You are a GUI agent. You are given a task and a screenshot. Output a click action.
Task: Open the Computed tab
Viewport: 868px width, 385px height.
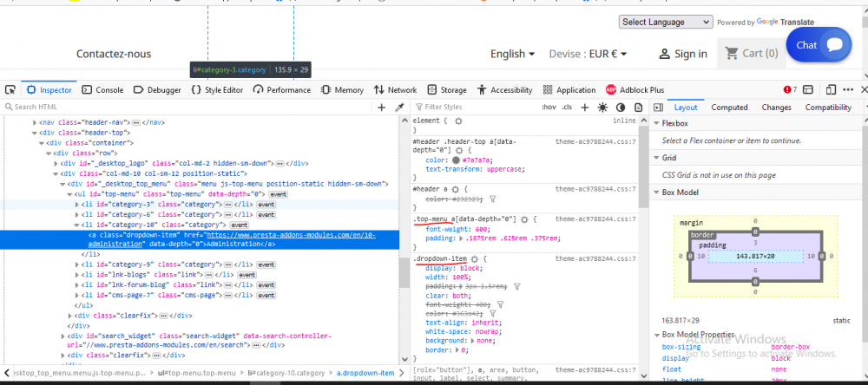[x=729, y=107]
